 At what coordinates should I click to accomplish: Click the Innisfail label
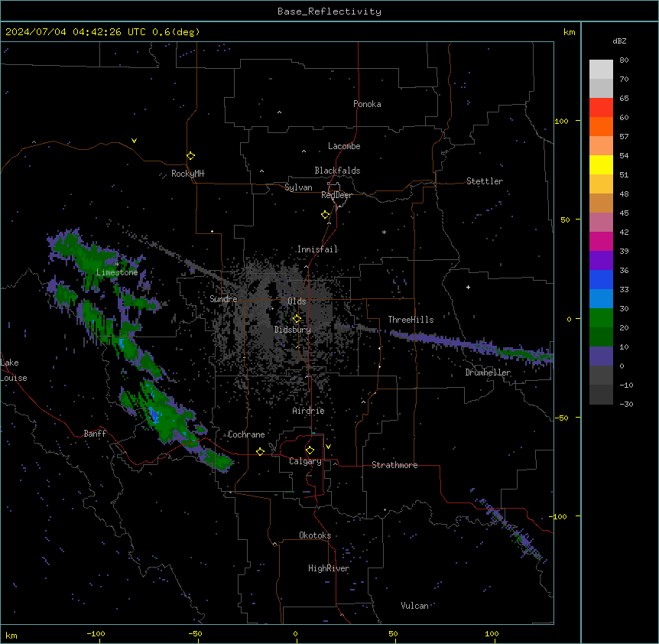317,249
